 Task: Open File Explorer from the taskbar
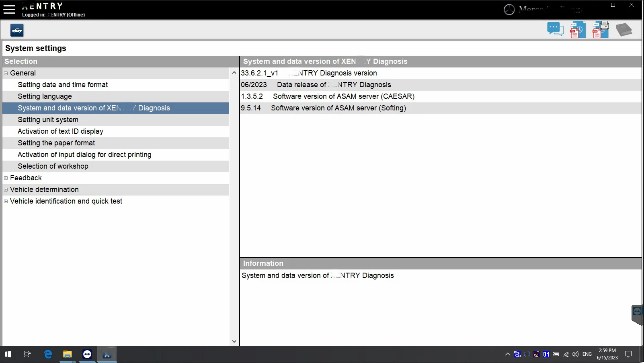point(67,354)
